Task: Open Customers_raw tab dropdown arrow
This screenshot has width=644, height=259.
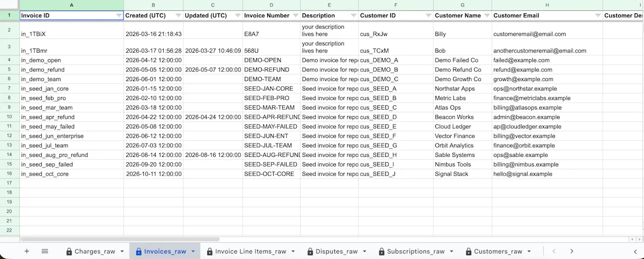Action: 529,251
